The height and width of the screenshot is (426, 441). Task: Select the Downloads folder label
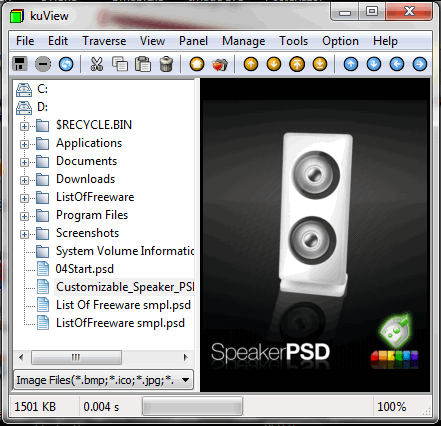click(86, 179)
